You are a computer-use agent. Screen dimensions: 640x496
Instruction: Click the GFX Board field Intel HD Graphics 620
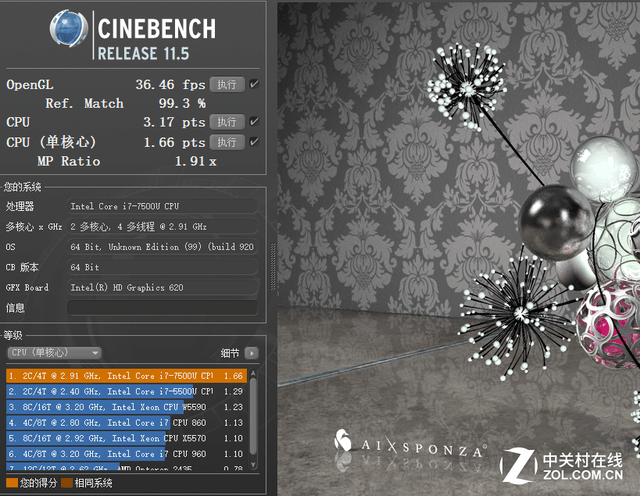click(162, 287)
